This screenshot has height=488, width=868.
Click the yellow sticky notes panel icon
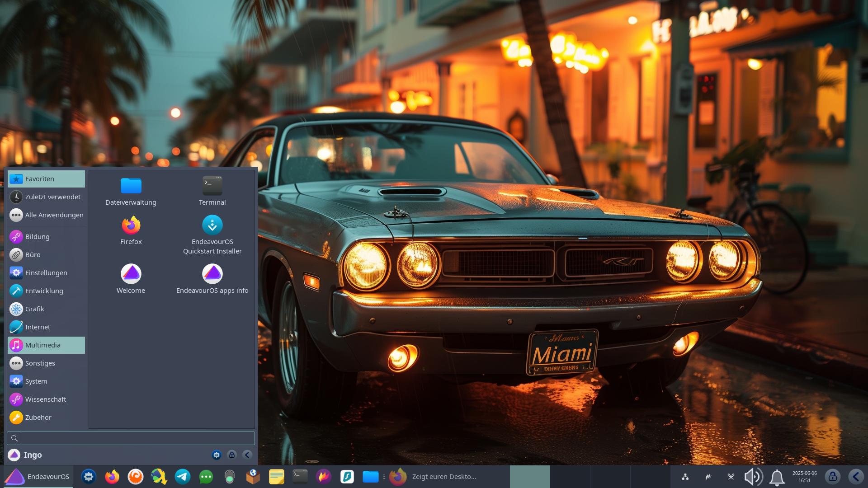pyautogui.click(x=276, y=477)
